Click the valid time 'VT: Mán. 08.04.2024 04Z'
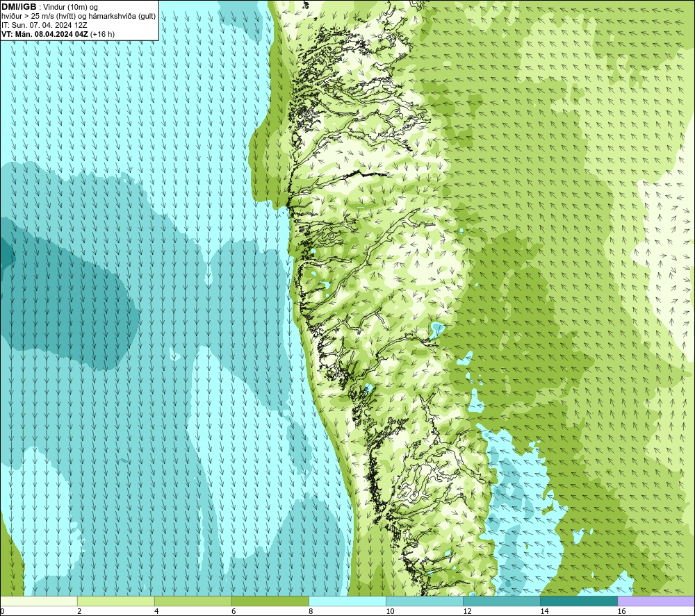Image resolution: width=695 pixels, height=616 pixels. [x=44, y=34]
